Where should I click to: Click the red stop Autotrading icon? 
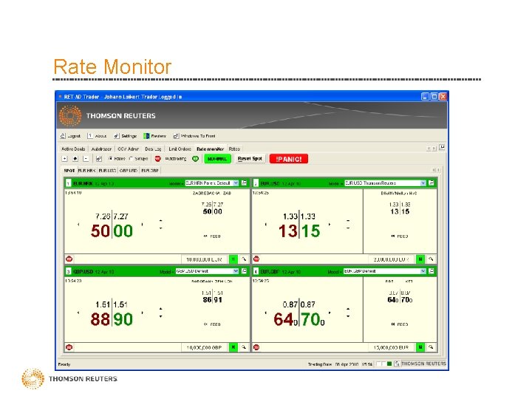[158, 159]
